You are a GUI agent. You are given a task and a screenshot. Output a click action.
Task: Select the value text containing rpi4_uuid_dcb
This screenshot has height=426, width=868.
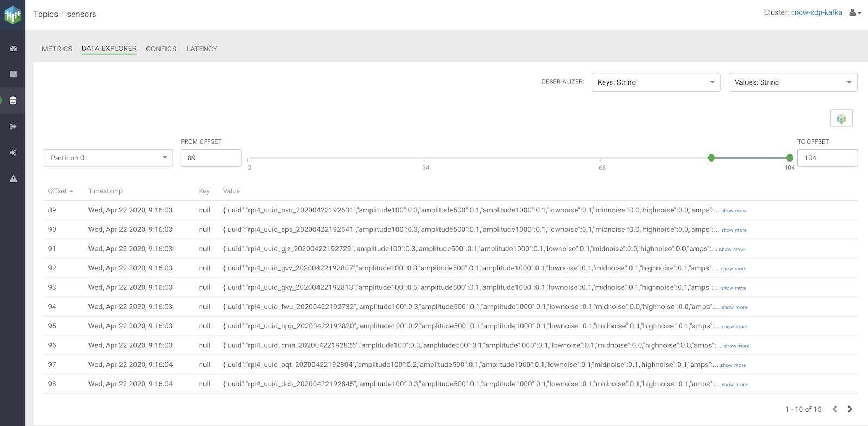tap(471, 384)
